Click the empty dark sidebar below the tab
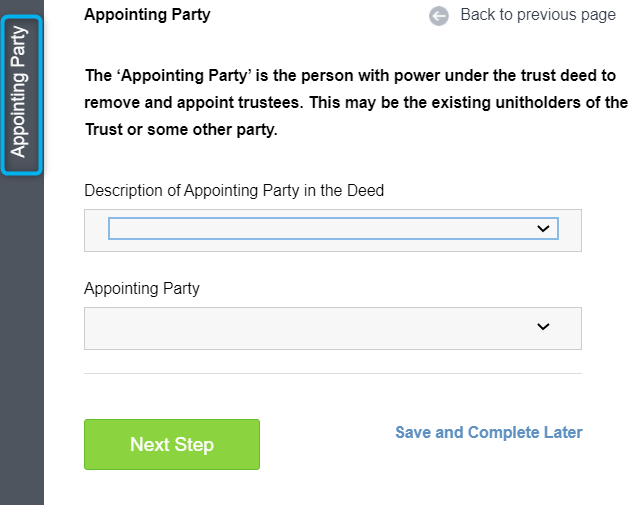This screenshot has width=632, height=505. click(x=22, y=339)
